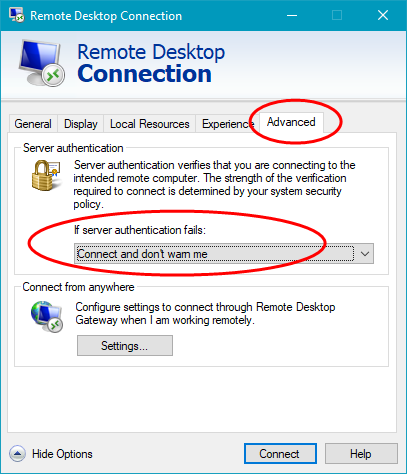Select the Experience tab
The width and height of the screenshot is (407, 474).
point(227,124)
